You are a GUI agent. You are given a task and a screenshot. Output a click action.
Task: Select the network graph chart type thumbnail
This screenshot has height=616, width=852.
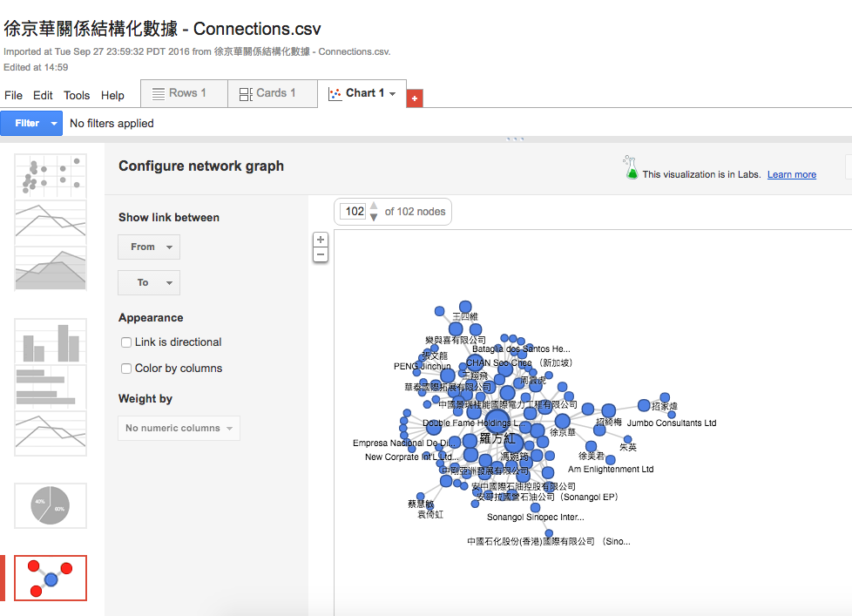point(50,578)
